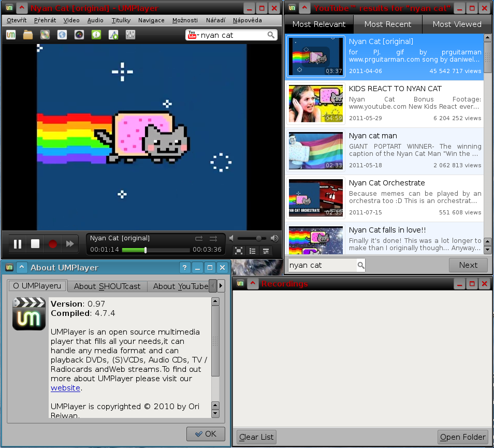Open the equalizer mixer icon in the toolbar
Viewport: 494px width, 448px height.
(x=130, y=35)
